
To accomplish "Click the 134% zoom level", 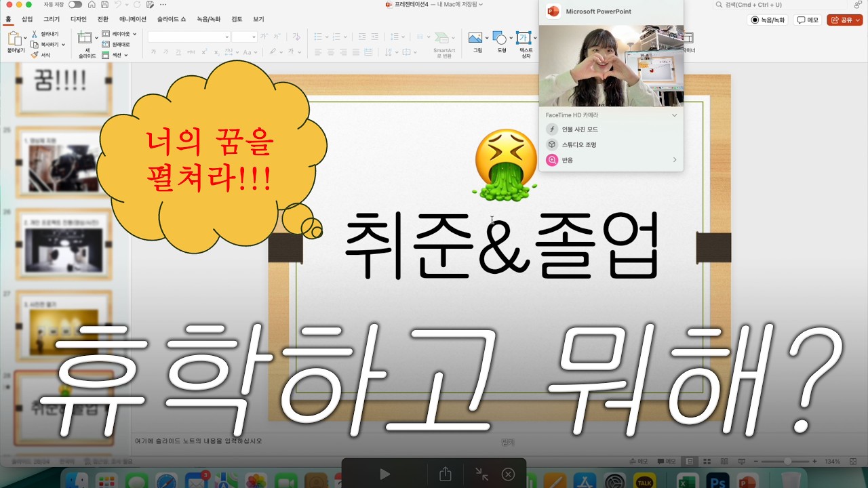I will (832, 462).
